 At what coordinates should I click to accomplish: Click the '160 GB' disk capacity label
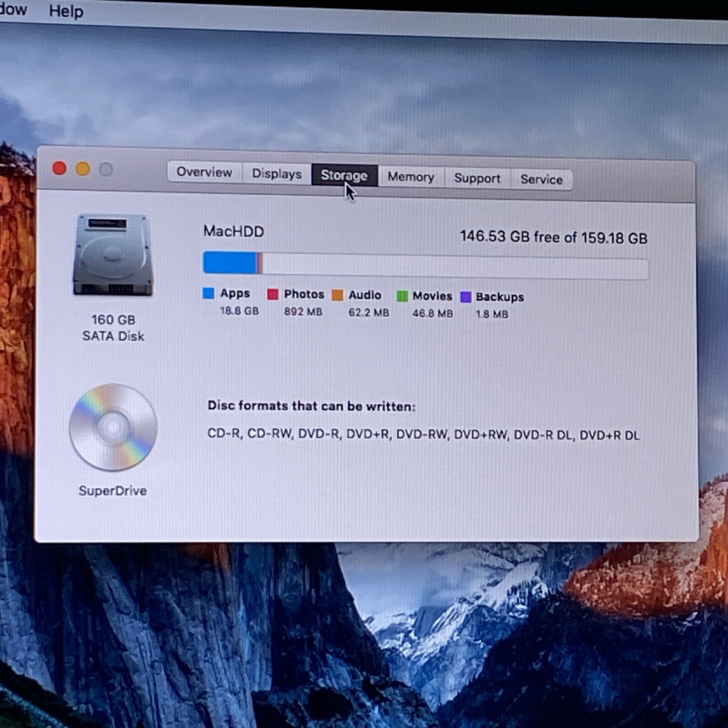(113, 320)
